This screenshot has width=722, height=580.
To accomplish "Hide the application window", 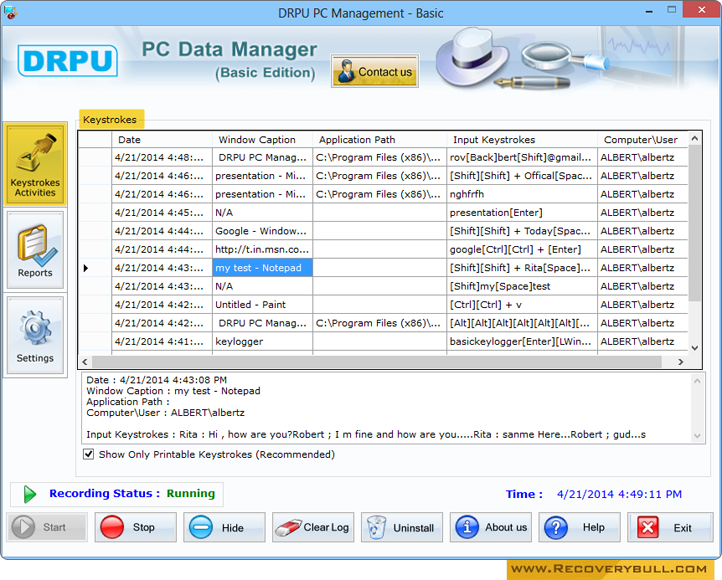I will [224, 527].
